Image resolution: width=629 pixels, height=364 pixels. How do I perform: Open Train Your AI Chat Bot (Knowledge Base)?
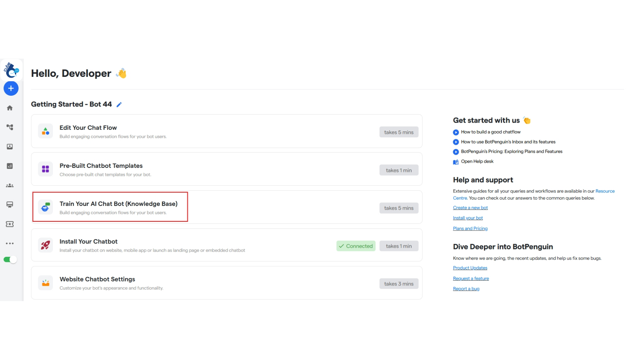227,207
